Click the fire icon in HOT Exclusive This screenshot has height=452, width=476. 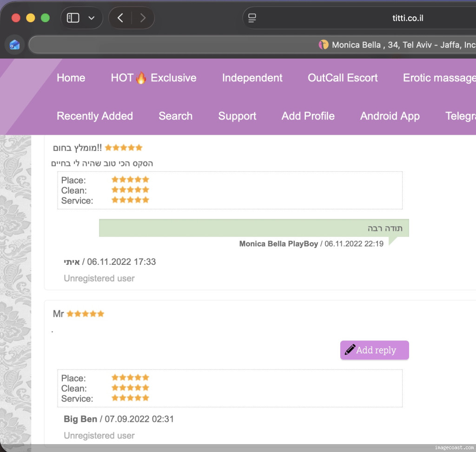click(x=141, y=78)
